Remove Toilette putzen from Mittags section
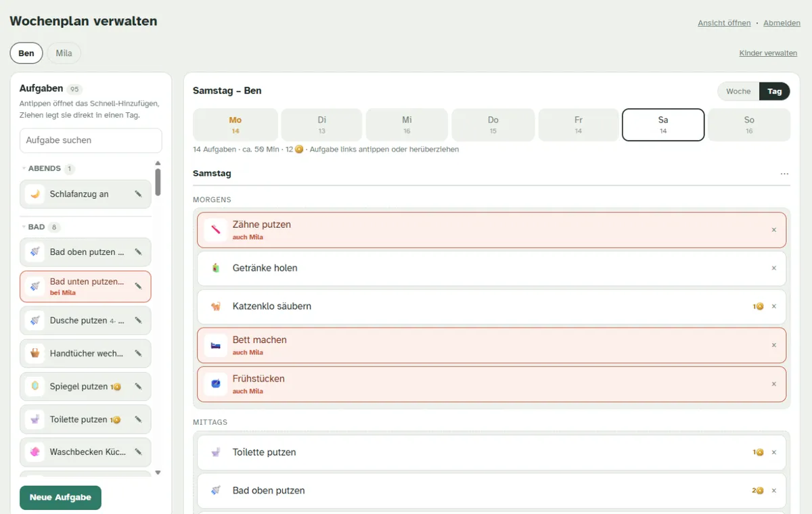The image size is (812, 514). (x=774, y=452)
